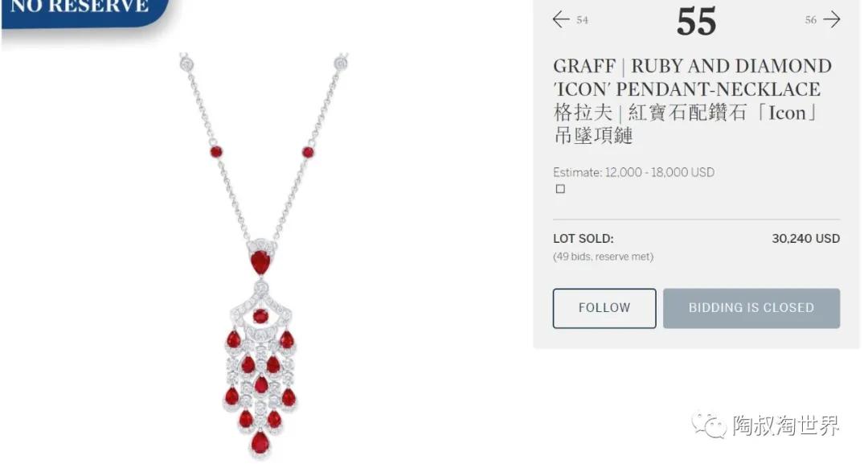Click the 49 bids, reserve met note

pos(604,257)
